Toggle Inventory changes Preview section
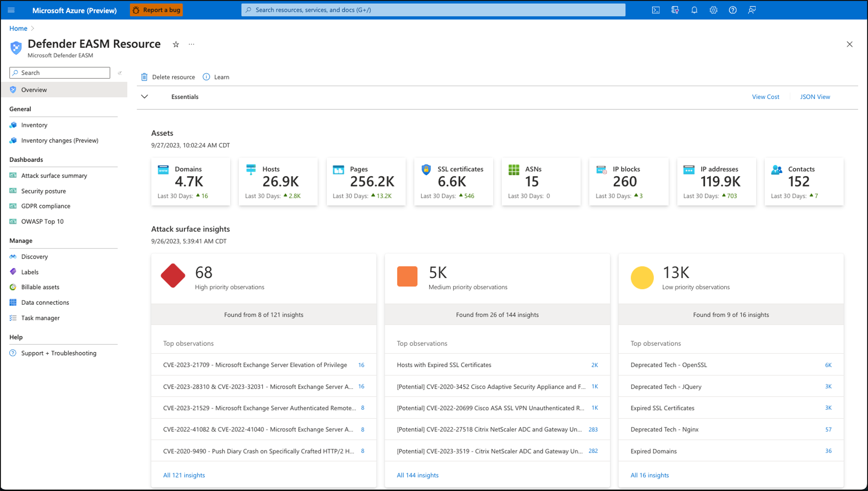 60,140
